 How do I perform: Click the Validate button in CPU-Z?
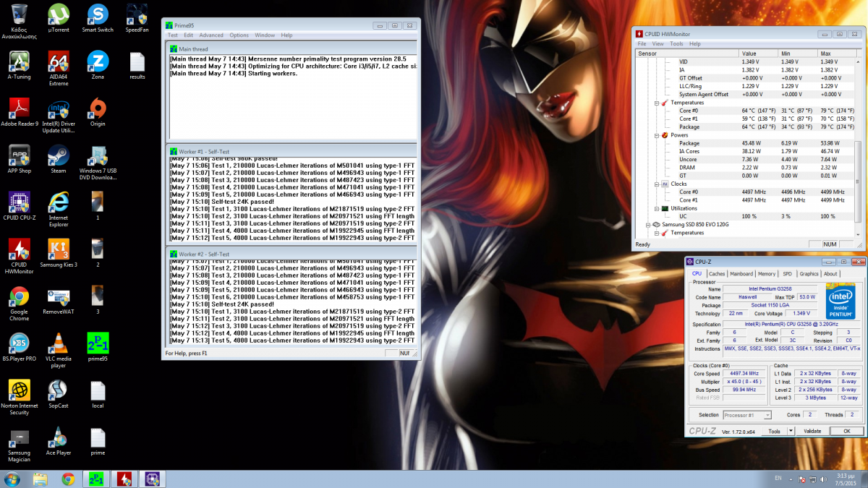tap(812, 431)
